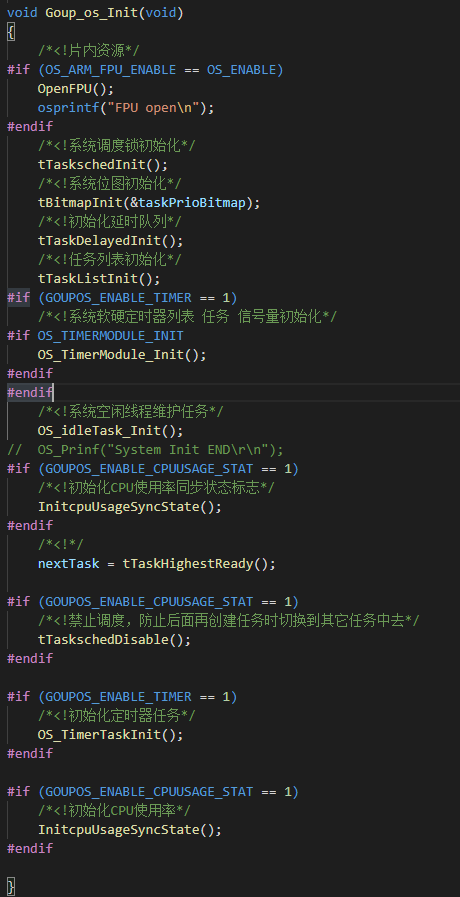This screenshot has width=460, height=897.
Task: Click the tTaskListInit() call
Action: (99, 279)
